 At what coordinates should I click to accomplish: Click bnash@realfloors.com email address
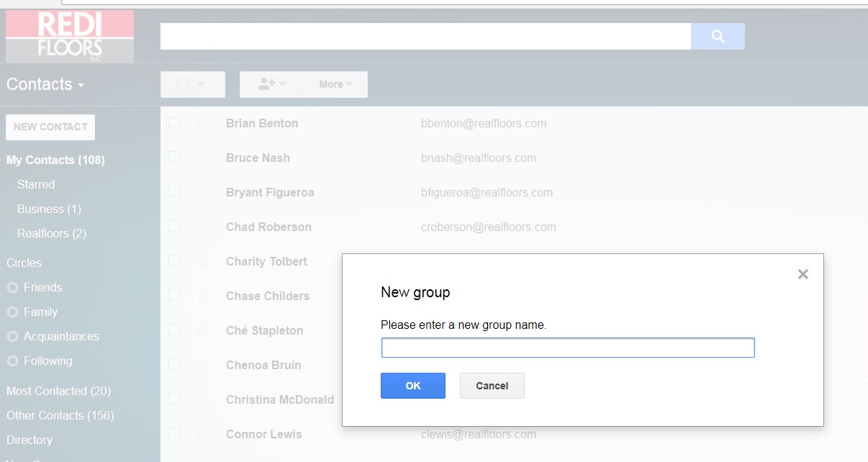tap(479, 158)
